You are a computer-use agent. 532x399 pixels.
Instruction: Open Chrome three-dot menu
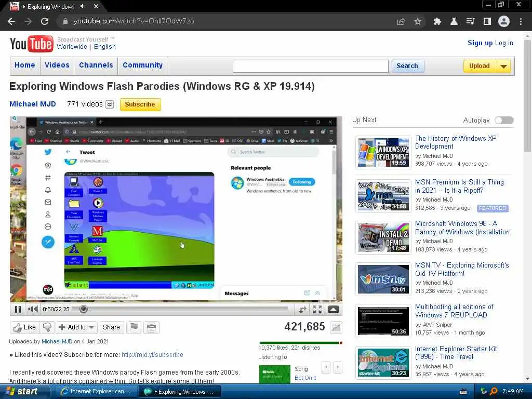[521, 21]
